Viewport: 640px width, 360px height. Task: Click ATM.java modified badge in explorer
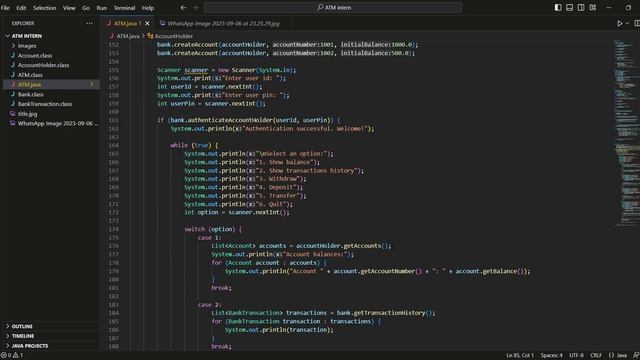pyautogui.click(x=91, y=84)
